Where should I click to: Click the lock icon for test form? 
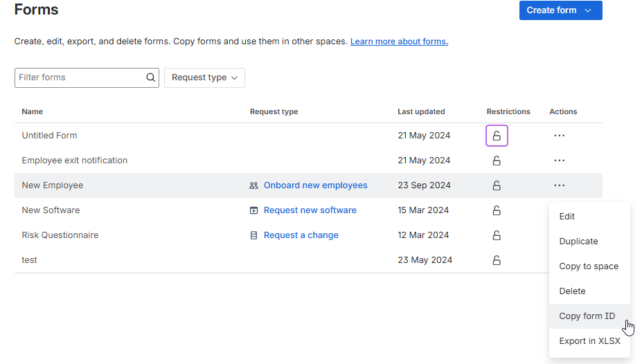point(497,260)
